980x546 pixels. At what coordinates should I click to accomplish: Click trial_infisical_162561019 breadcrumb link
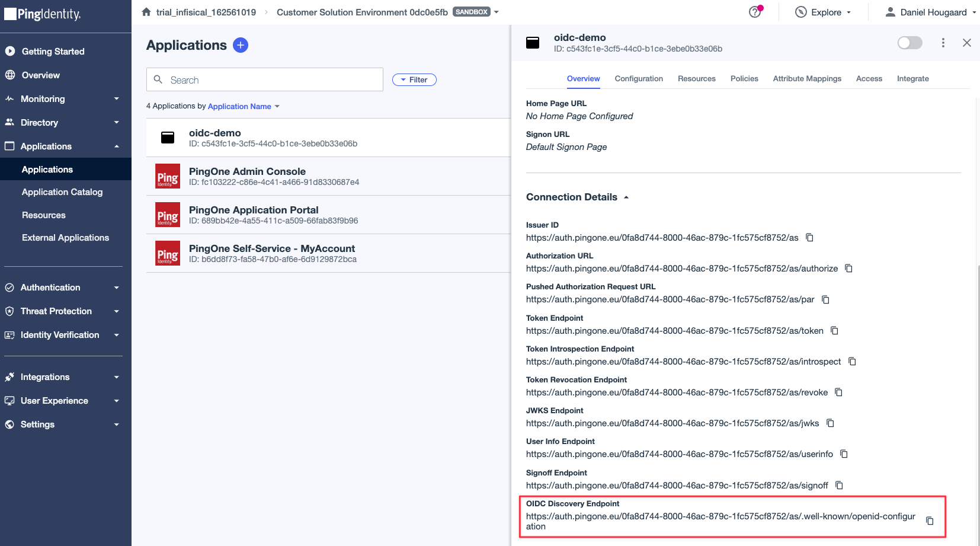[206, 12]
